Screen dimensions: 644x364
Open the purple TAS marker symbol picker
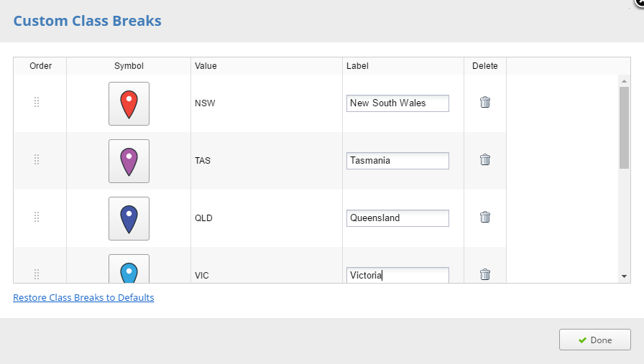tap(129, 162)
